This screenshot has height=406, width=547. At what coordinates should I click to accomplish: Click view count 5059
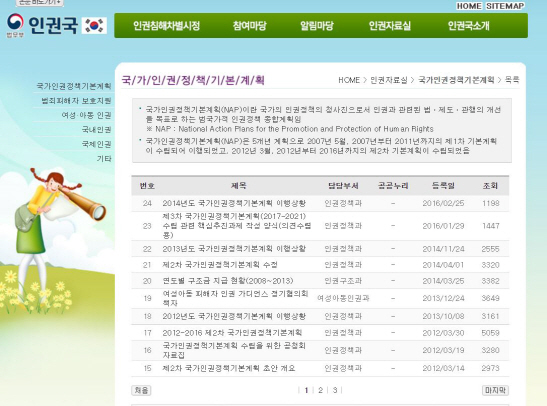[x=490, y=333]
